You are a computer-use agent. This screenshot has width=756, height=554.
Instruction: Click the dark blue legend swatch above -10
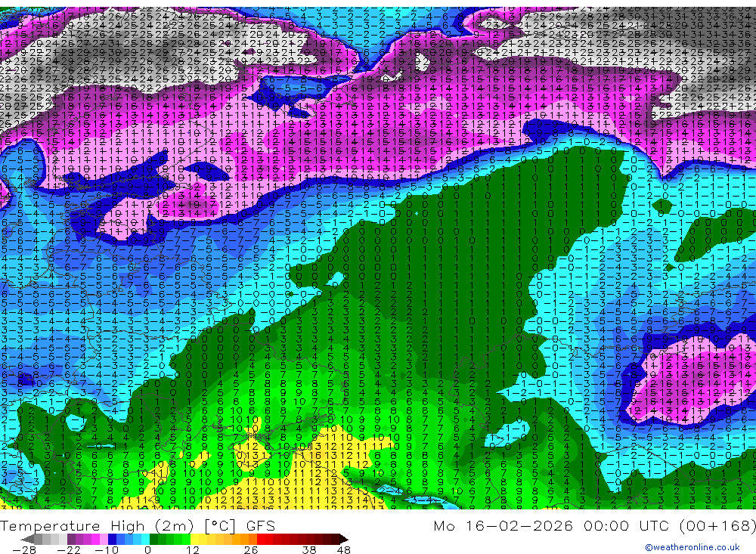point(112,540)
